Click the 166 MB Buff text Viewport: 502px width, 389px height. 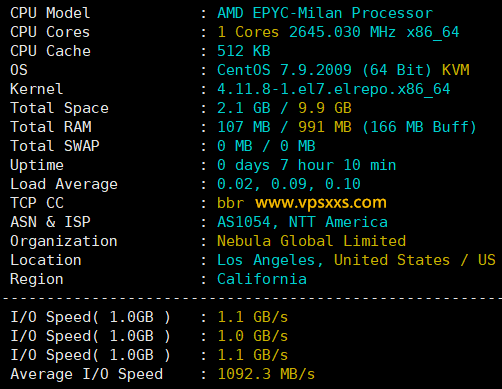click(419, 127)
